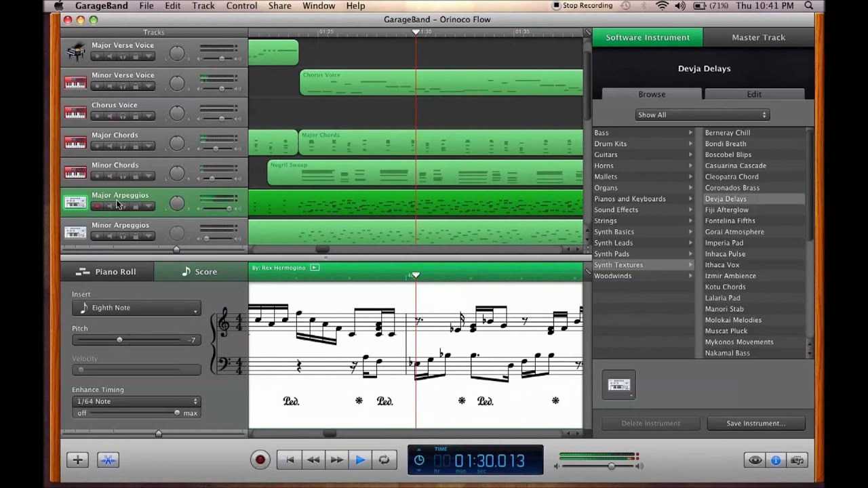Viewport: 868px width, 488px height.
Task: Lock the Major Arpeggios track
Action: click(x=136, y=205)
